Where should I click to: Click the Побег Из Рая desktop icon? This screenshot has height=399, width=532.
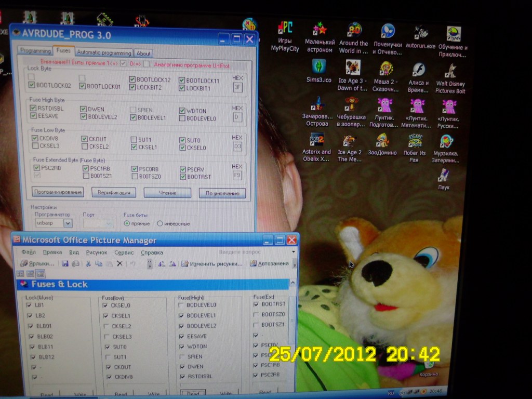tap(414, 149)
